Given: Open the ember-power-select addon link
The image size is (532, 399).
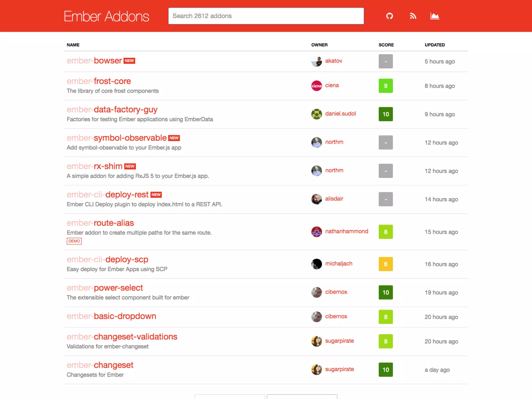Looking at the screenshot, I should (x=105, y=288).
